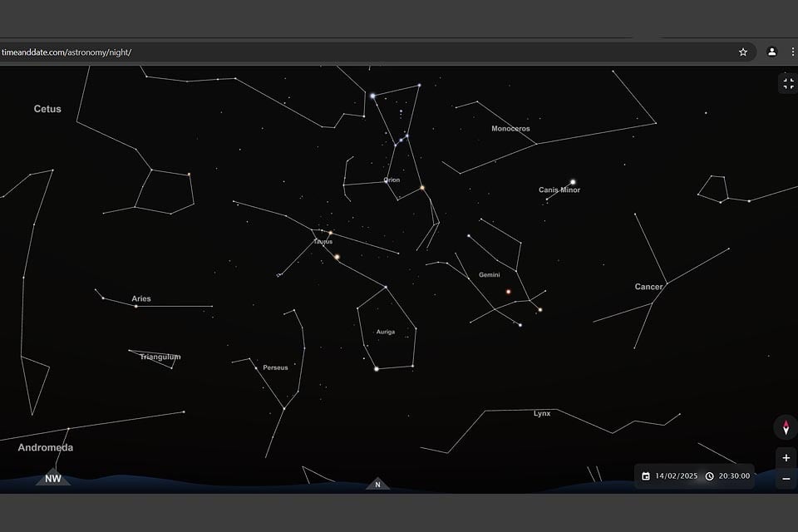The height and width of the screenshot is (532, 798).
Task: Click the date 14/02/2025 to change it
Action: [675, 475]
